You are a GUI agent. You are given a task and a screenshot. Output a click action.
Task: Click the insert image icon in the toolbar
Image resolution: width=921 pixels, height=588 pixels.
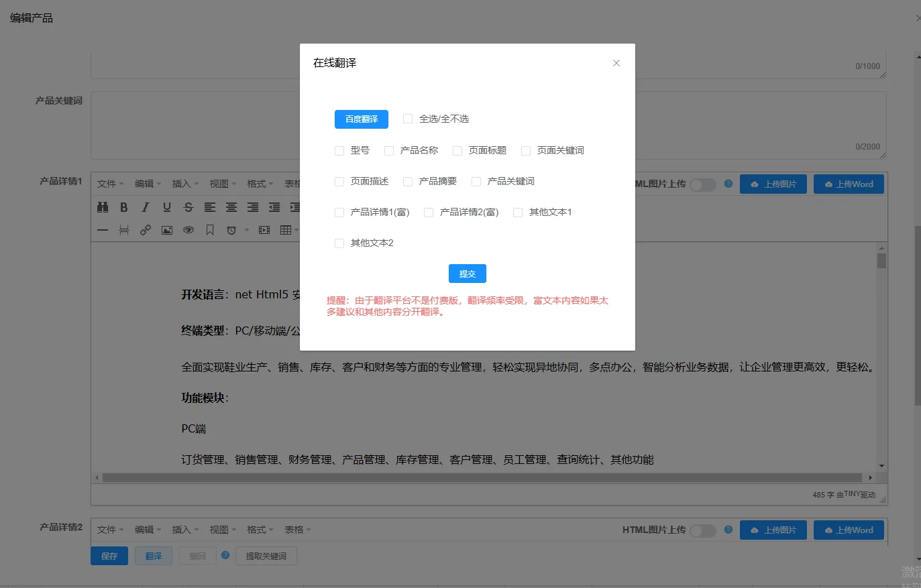[167, 230]
